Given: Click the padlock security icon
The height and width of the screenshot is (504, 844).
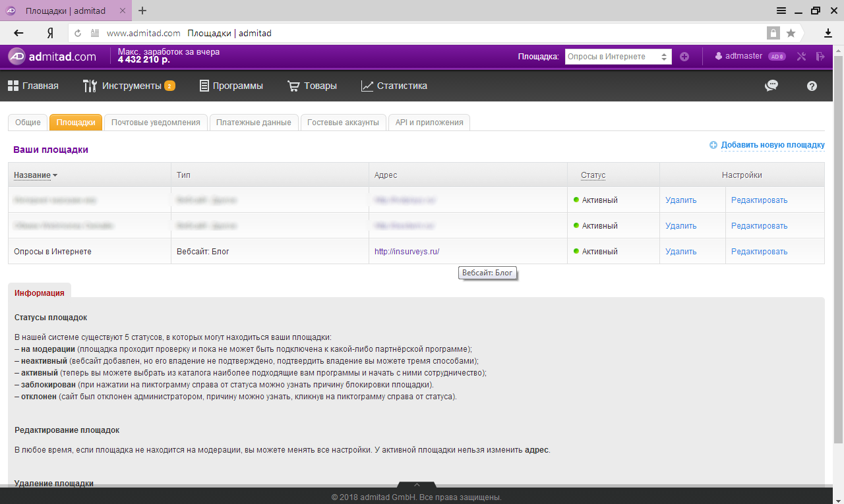Looking at the screenshot, I should [773, 33].
